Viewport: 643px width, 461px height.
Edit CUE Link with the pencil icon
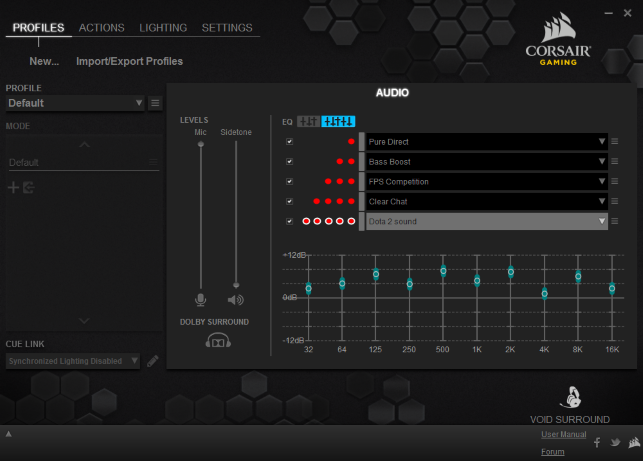153,361
